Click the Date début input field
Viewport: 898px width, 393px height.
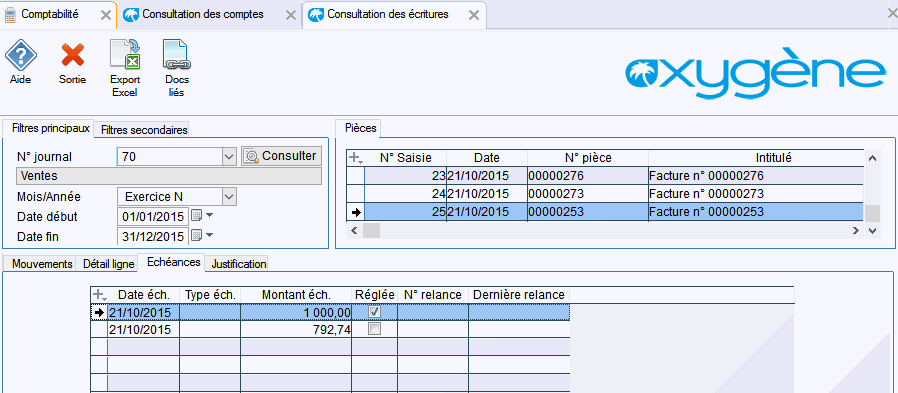pyautogui.click(x=152, y=217)
